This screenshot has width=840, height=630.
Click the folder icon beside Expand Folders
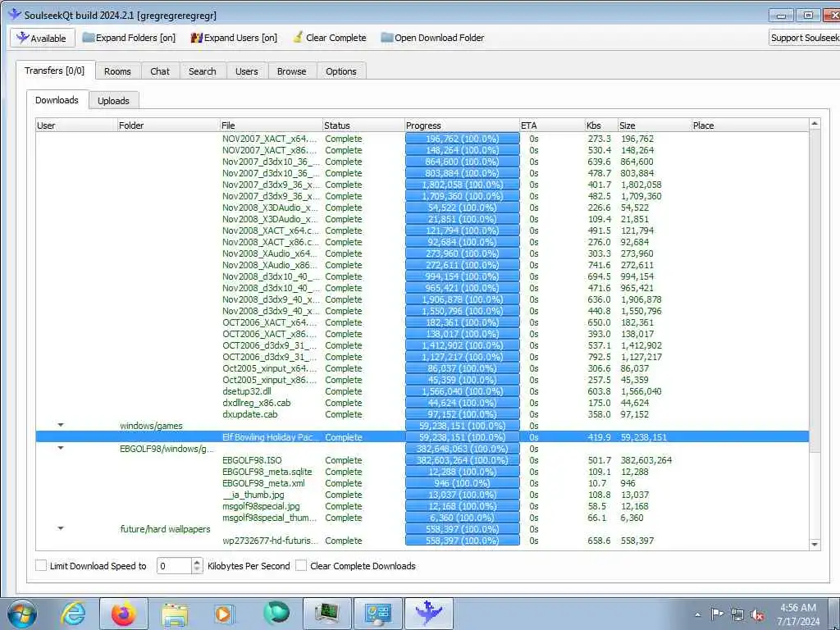pos(89,38)
